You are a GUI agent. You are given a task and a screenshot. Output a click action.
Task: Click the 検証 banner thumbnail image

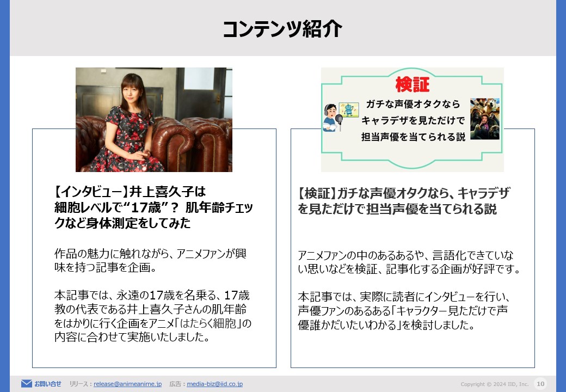412,119
